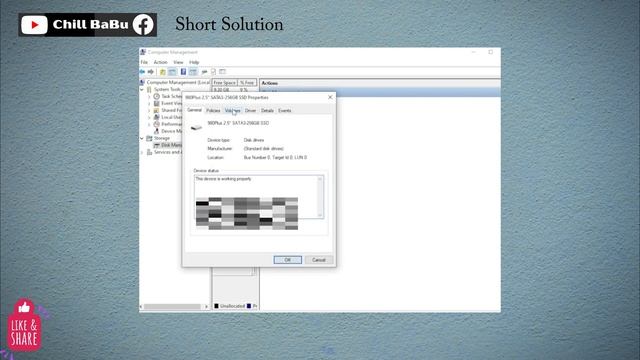Click the Back arrow toolbar icon
This screenshot has width=640, height=360.
coord(142,72)
